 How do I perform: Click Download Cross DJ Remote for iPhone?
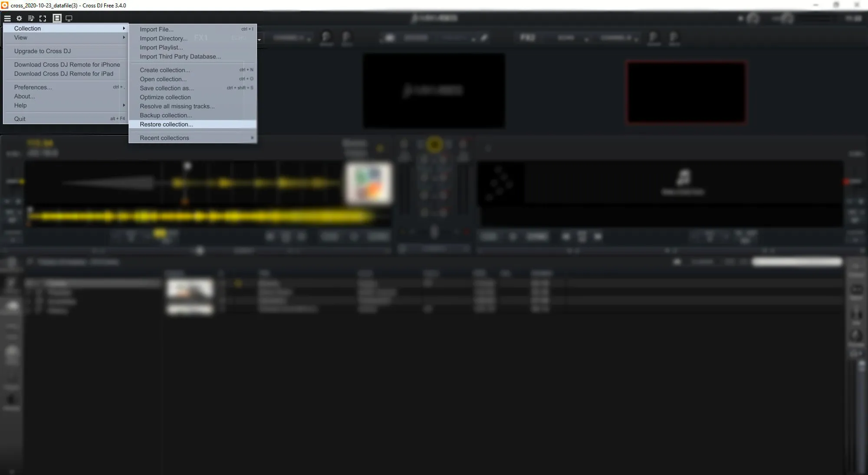67,65
